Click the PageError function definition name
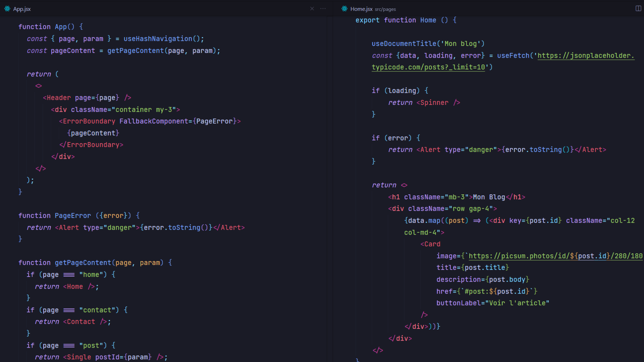Image resolution: width=644 pixels, height=362 pixels. pyautogui.click(x=73, y=216)
